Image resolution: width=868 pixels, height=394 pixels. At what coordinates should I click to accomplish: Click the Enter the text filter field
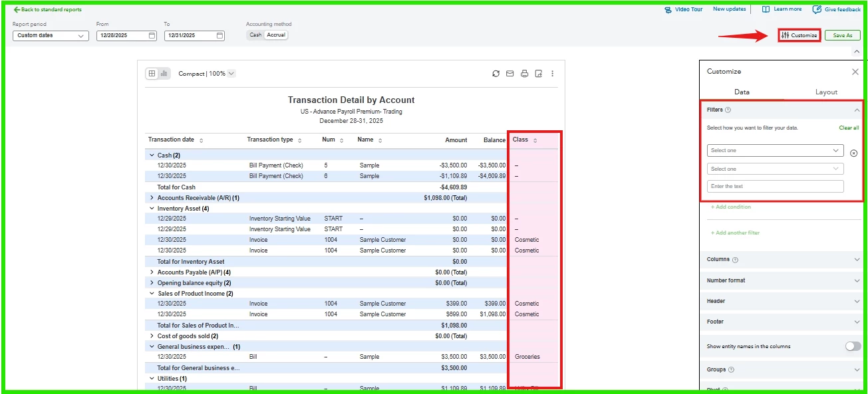click(776, 187)
